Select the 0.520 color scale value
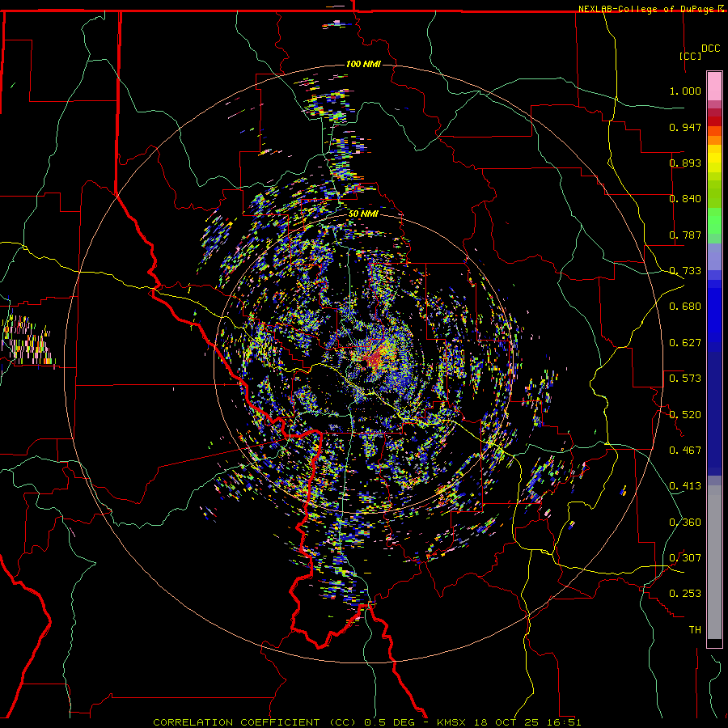The width and height of the screenshot is (728, 728). pyautogui.click(x=685, y=415)
